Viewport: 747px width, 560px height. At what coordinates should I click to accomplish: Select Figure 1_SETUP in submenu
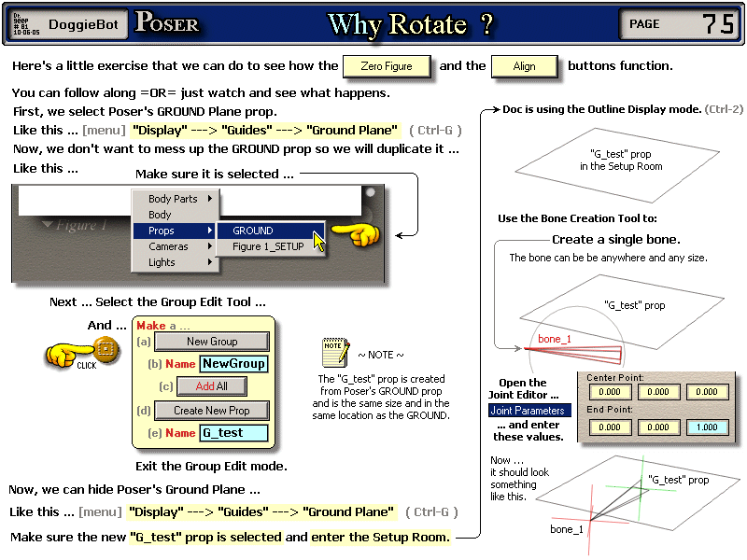270,246
